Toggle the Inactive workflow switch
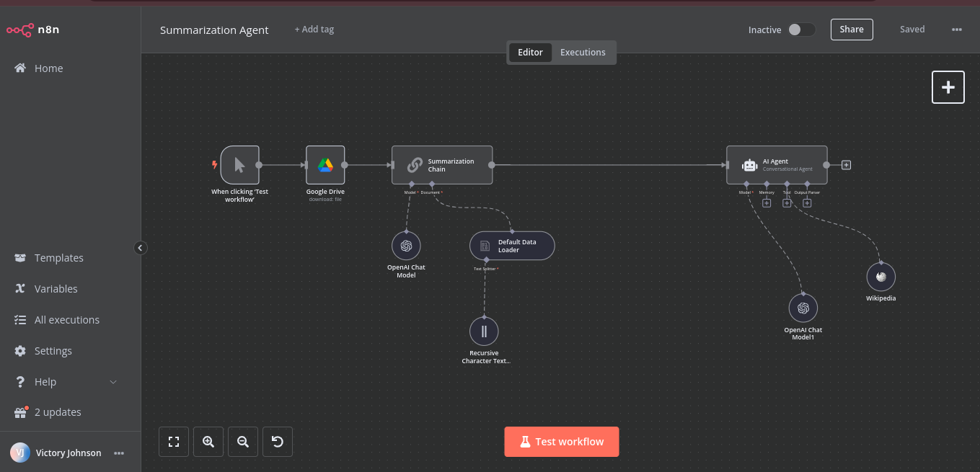This screenshot has height=472, width=980. [x=801, y=30]
